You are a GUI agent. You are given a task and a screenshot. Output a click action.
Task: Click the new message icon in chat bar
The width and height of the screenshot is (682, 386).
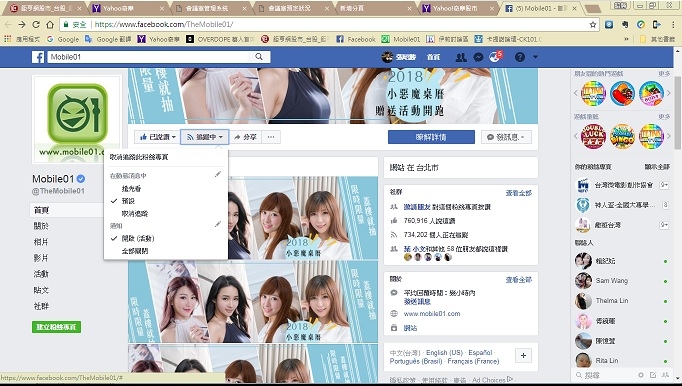pyautogui.click(x=653, y=375)
